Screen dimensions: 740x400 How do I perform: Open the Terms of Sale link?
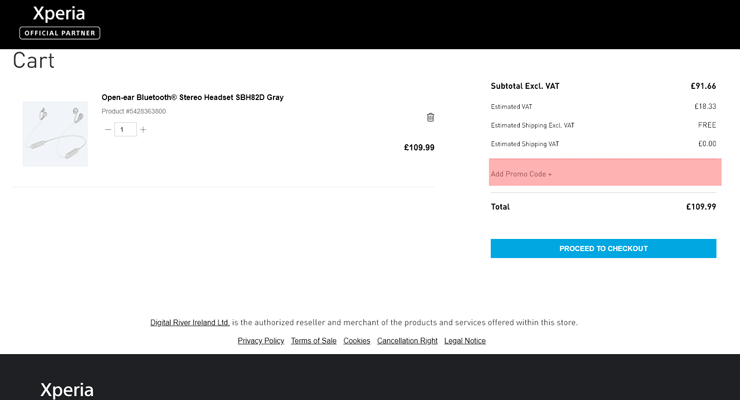coord(313,341)
